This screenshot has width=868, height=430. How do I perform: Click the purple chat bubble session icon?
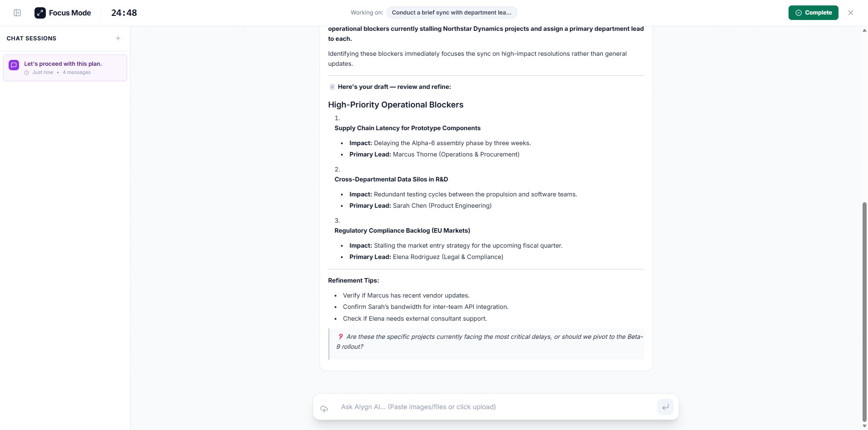coord(14,65)
